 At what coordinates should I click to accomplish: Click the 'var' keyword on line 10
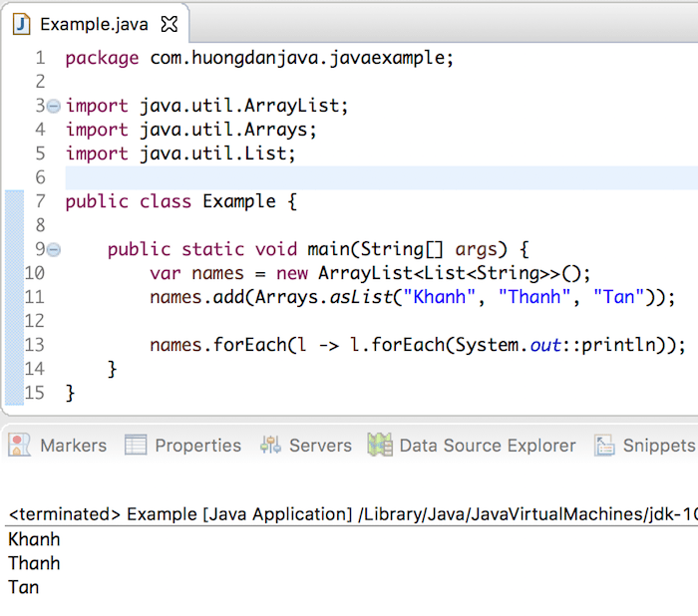pos(166,274)
